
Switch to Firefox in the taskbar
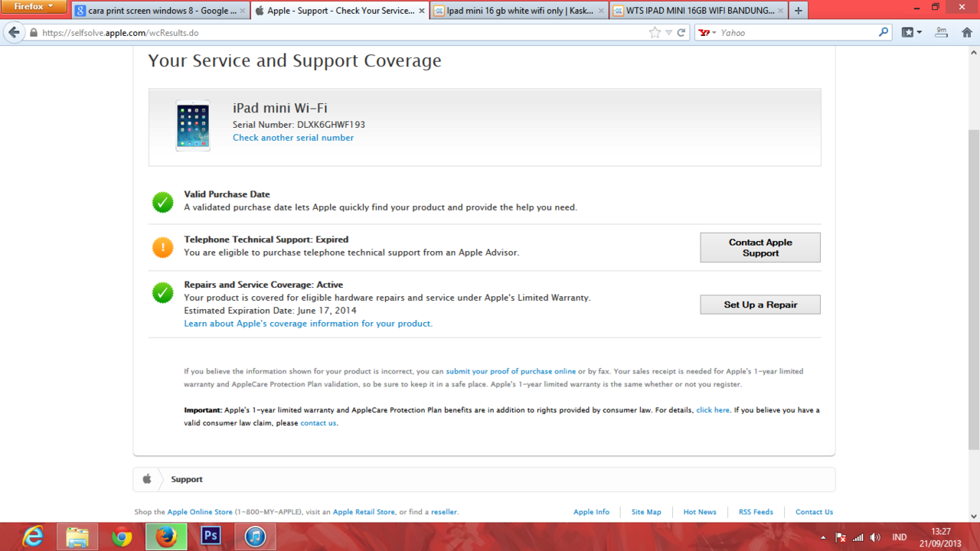[x=166, y=537]
